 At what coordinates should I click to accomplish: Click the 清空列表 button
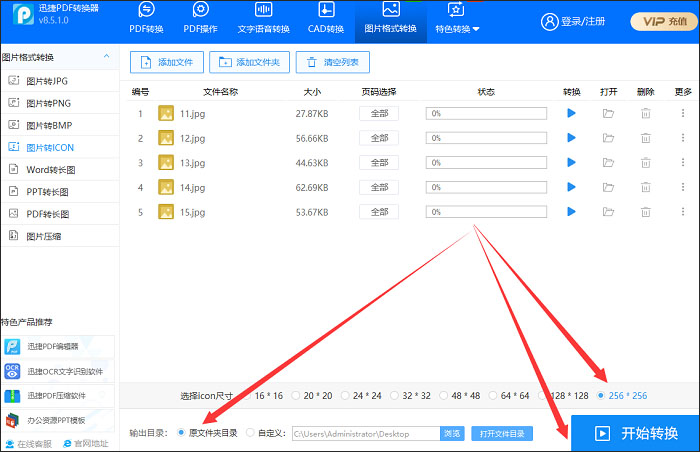(x=333, y=62)
